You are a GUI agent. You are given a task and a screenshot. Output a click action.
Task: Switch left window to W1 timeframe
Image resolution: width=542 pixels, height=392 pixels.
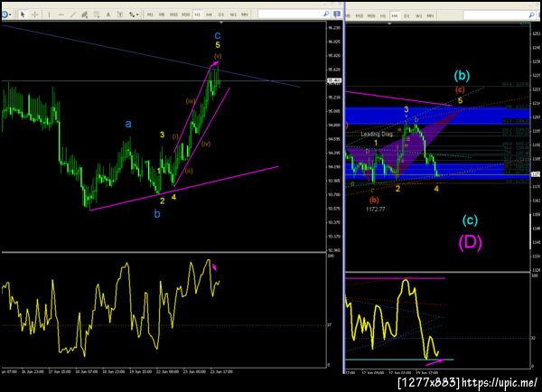233,14
